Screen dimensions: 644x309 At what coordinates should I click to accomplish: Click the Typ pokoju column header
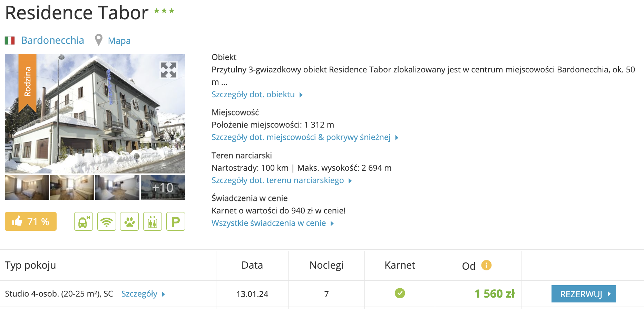30,265
